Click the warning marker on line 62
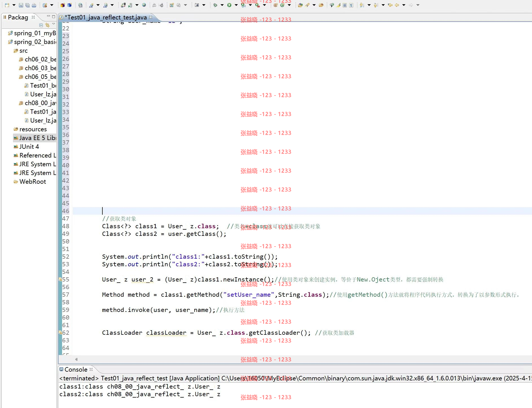This screenshot has height=408, width=532. click(x=60, y=333)
